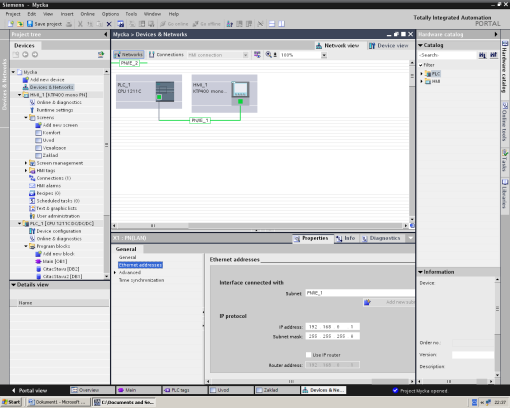Click the catalog Search field

pyautogui.click(x=447, y=55)
